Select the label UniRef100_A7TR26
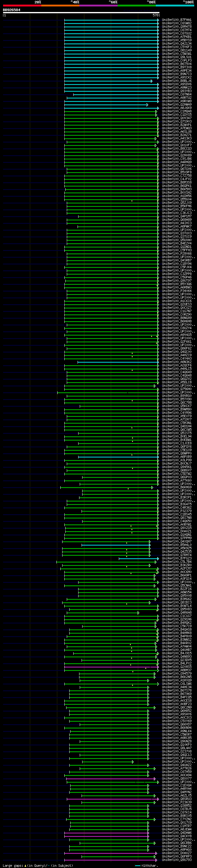Screen dimensions: 197x868 pos(176,768)
